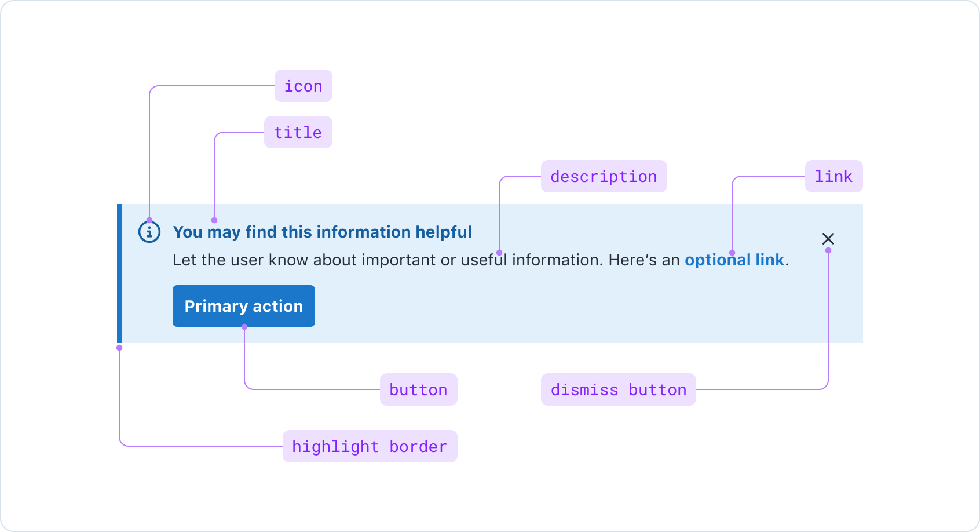Screen dimensions: 980x532
Task: Click the purple dot above the banner title text
Action: (214, 220)
